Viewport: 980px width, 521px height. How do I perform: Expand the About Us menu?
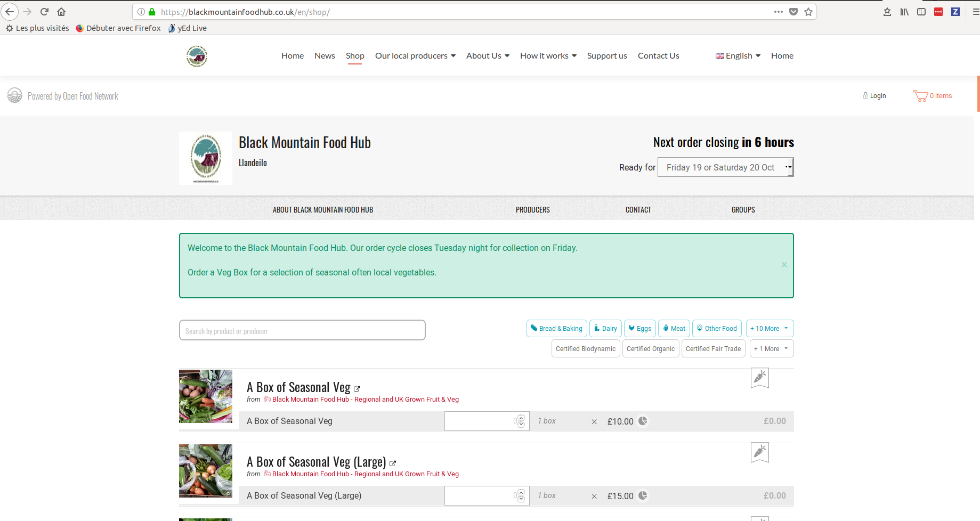[488, 56]
